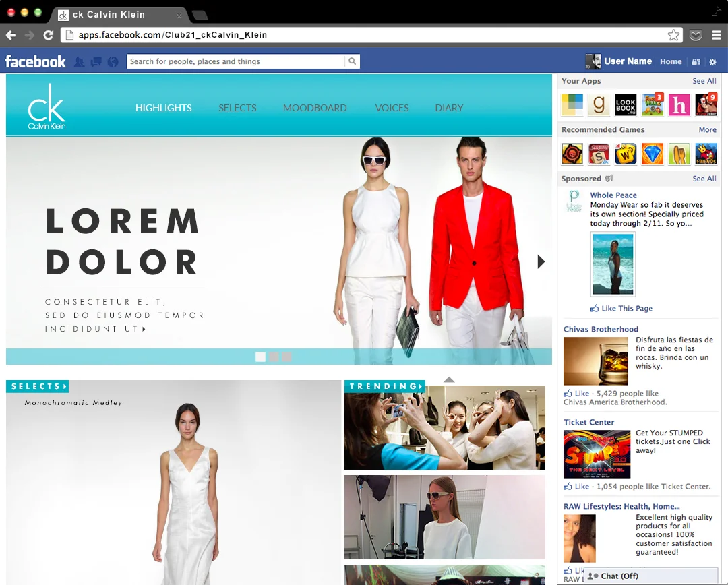Open the Ticket Center link

pos(588,422)
